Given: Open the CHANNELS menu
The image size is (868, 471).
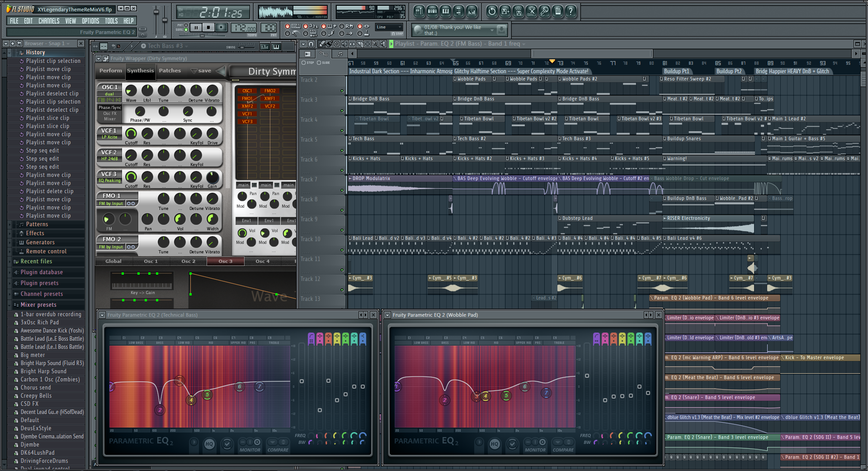Looking at the screenshot, I should 49,21.
